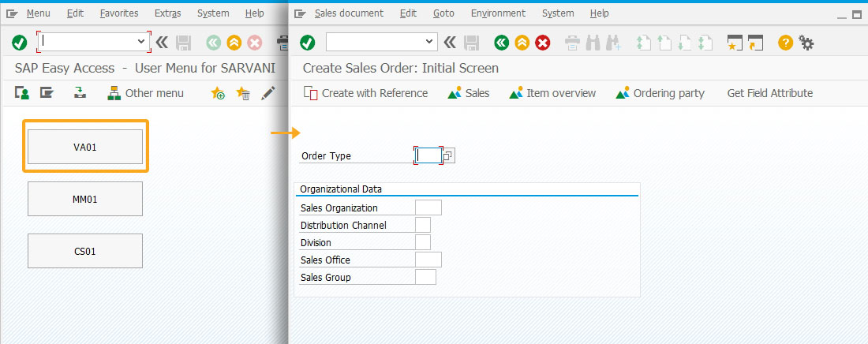Click Save icon in Create Sales Order toolbar

[x=471, y=43]
